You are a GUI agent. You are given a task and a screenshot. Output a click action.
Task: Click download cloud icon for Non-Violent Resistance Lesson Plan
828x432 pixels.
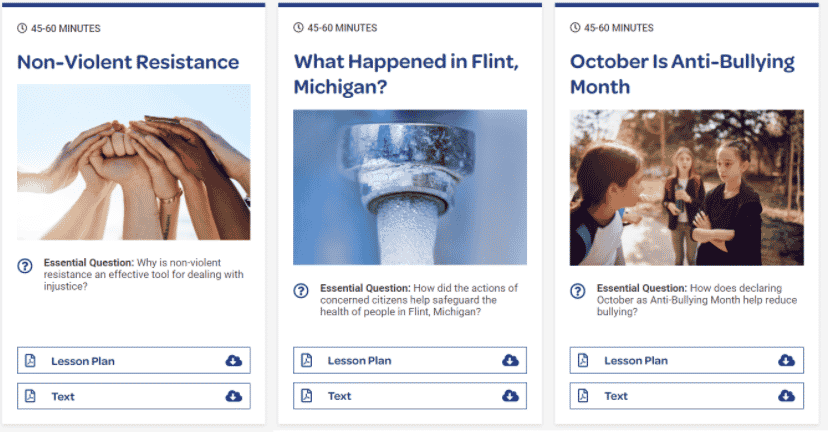[233, 361]
